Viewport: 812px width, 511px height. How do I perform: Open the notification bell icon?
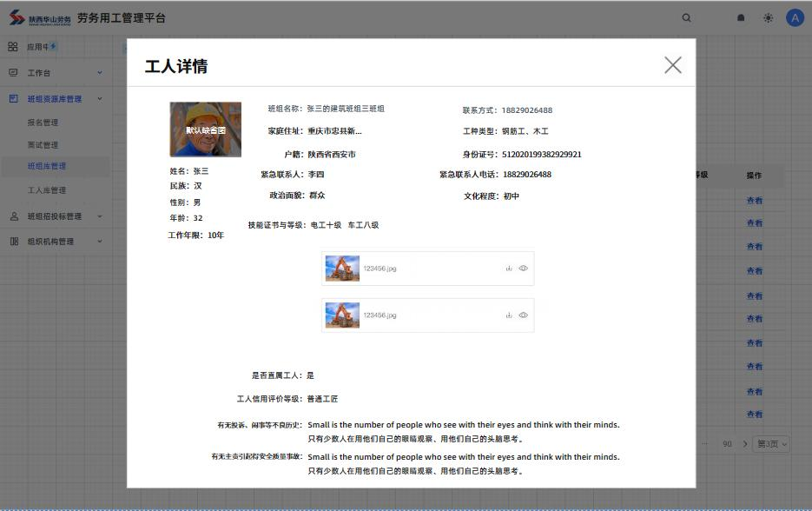pos(741,18)
